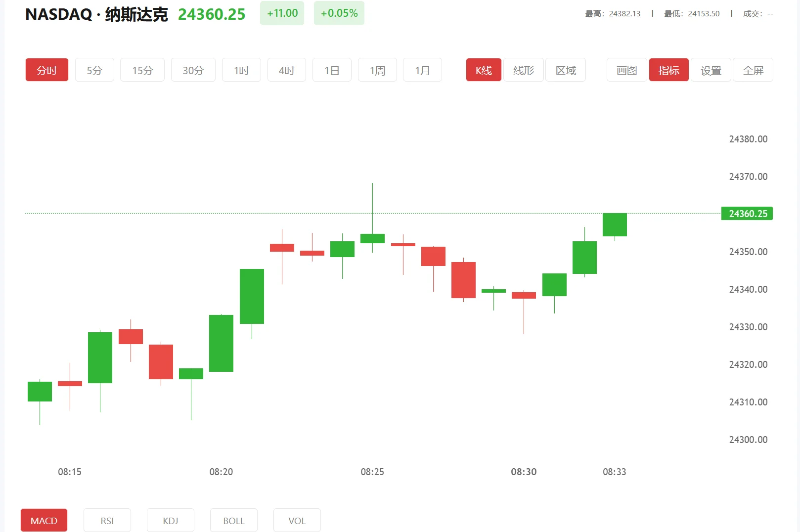Enable the MACD indicator
800x532 pixels.
pos(44,520)
